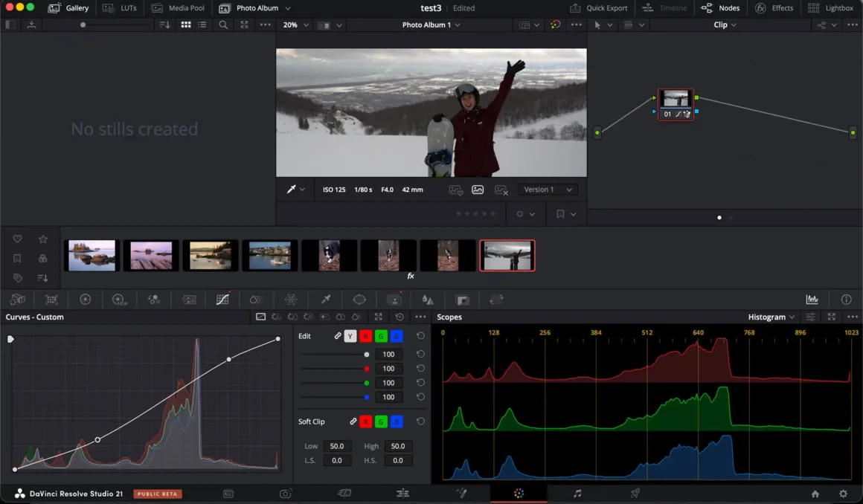863x504 pixels.
Task: Open the Histogram scope type dropdown
Action: pos(771,317)
